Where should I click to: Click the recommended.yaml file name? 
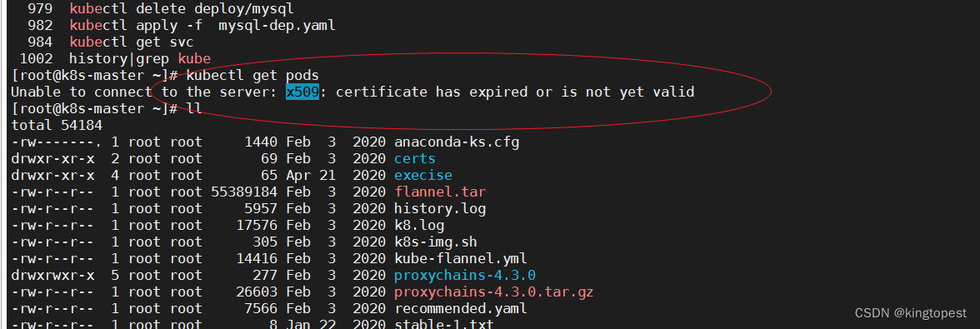(461, 308)
